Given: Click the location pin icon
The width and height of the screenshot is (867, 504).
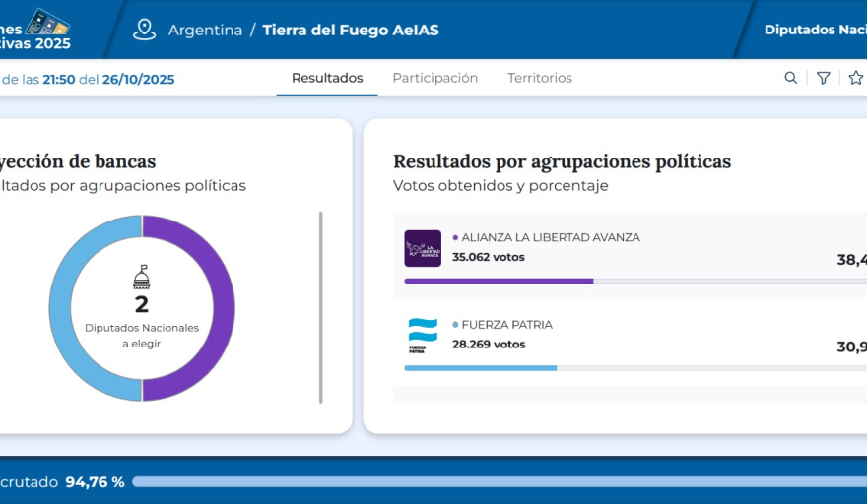Looking at the screenshot, I should point(145,30).
